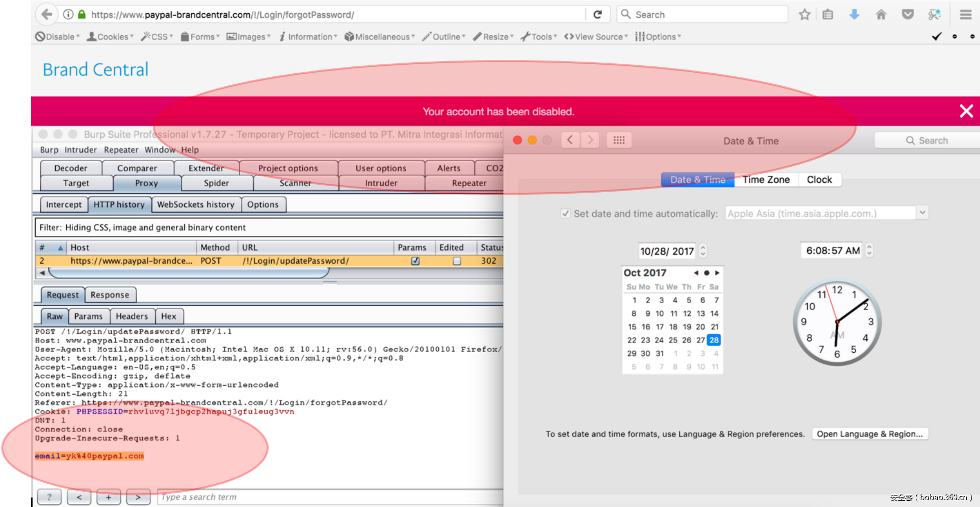This screenshot has height=507, width=980.
Task: Click the Brand Central heading link
Action: pos(95,69)
